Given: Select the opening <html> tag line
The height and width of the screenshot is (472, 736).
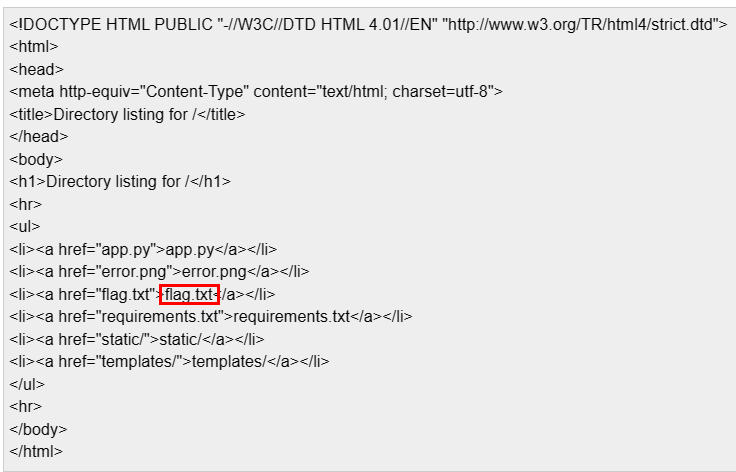Looking at the screenshot, I should click(34, 46).
